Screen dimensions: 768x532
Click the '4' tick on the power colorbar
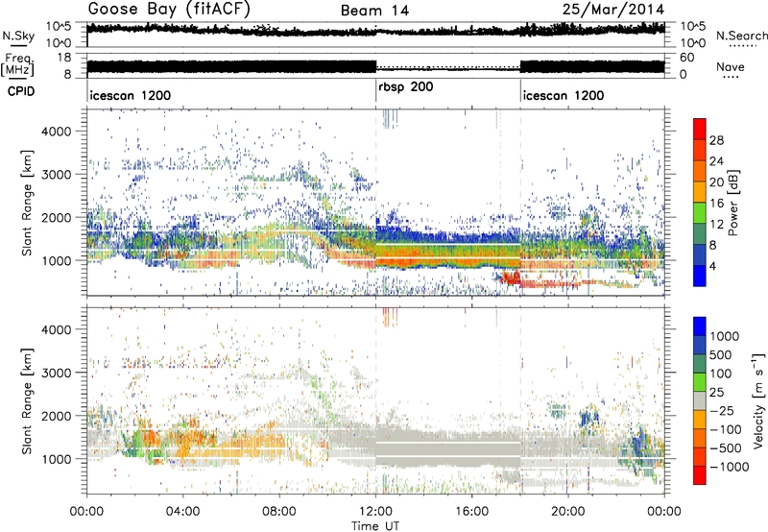pos(713,266)
